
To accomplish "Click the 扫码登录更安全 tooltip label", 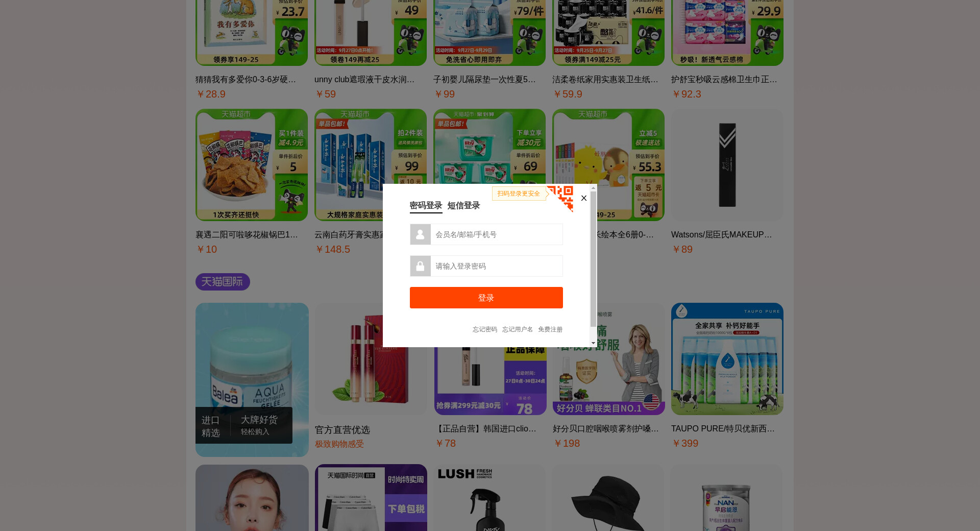I will point(519,194).
